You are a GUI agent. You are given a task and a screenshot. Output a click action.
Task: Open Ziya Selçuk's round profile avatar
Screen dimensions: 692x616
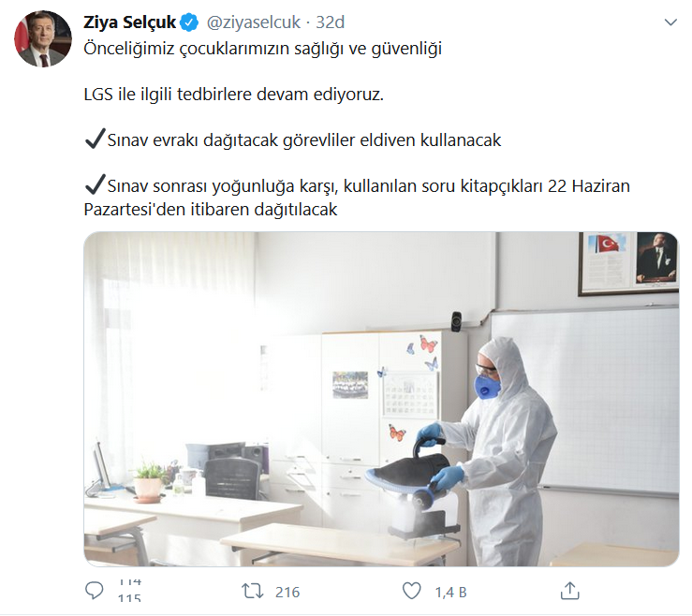point(43,38)
